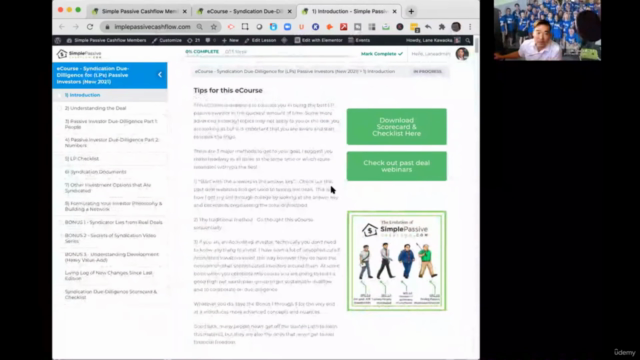The image size is (640, 360).
Task: Click the presenter webcam video thumbnail
Action: coord(547,30)
